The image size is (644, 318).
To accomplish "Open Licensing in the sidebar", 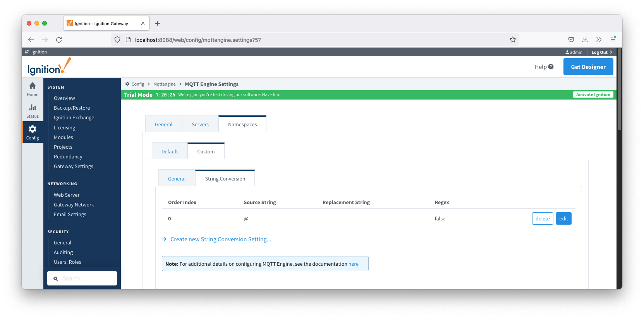I will tap(64, 127).
